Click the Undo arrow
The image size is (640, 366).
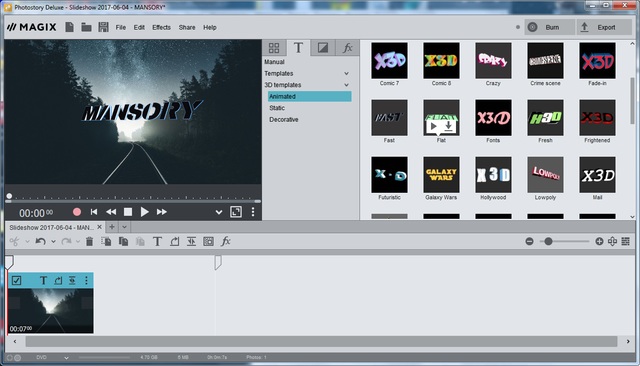40,242
